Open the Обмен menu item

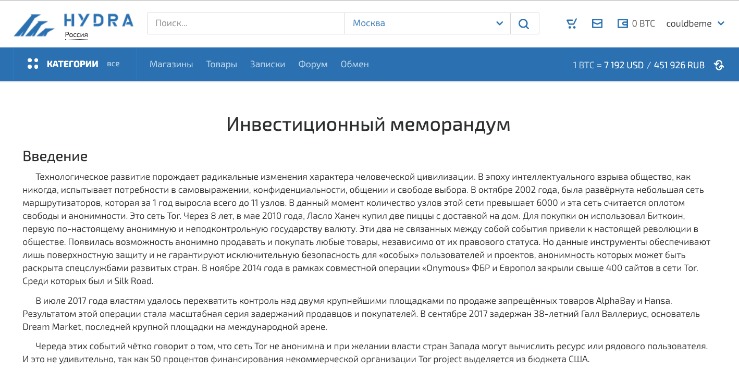(354, 64)
